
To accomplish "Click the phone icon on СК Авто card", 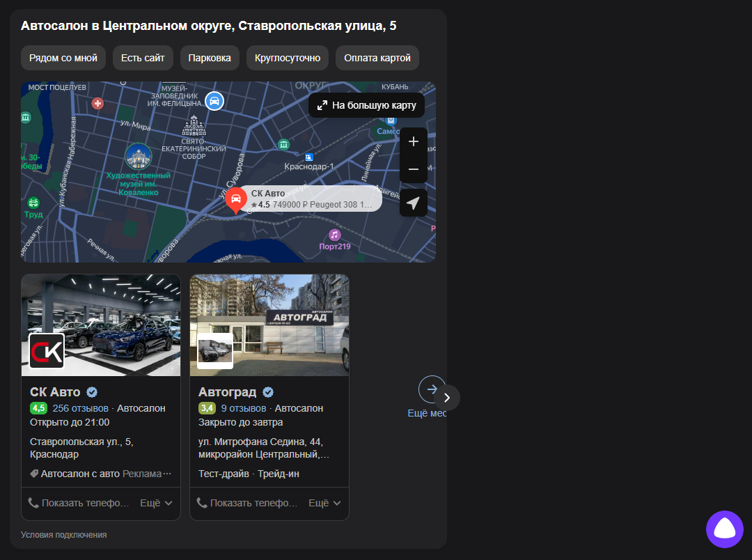I will (33, 502).
